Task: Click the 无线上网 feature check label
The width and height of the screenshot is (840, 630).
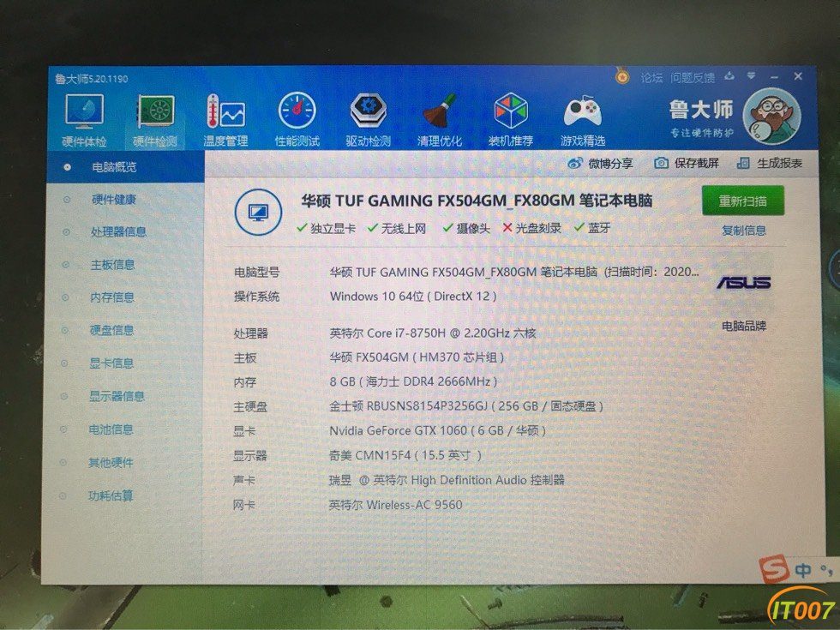Action: click(x=397, y=228)
